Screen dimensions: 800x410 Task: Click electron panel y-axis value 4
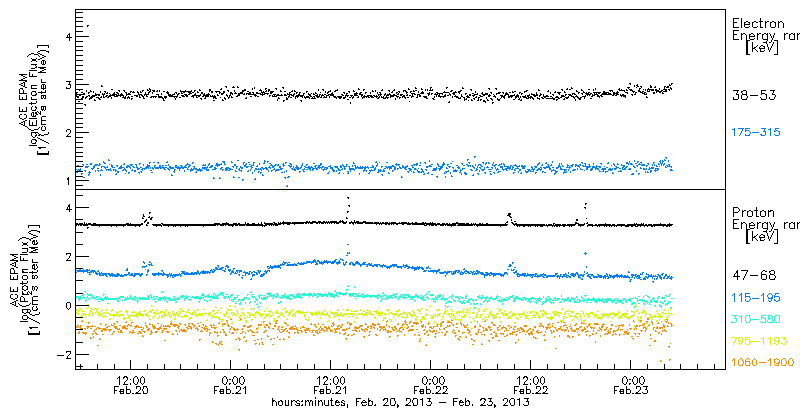tap(70, 37)
